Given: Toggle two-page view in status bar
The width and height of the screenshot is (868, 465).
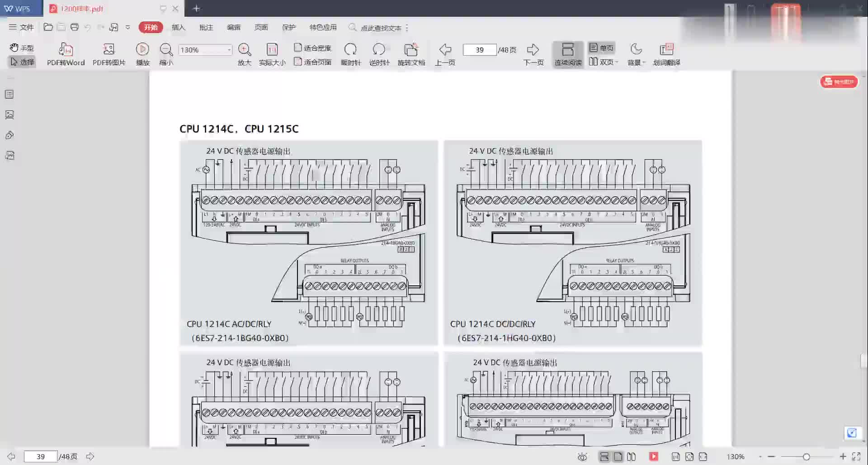Looking at the screenshot, I should tap(632, 457).
